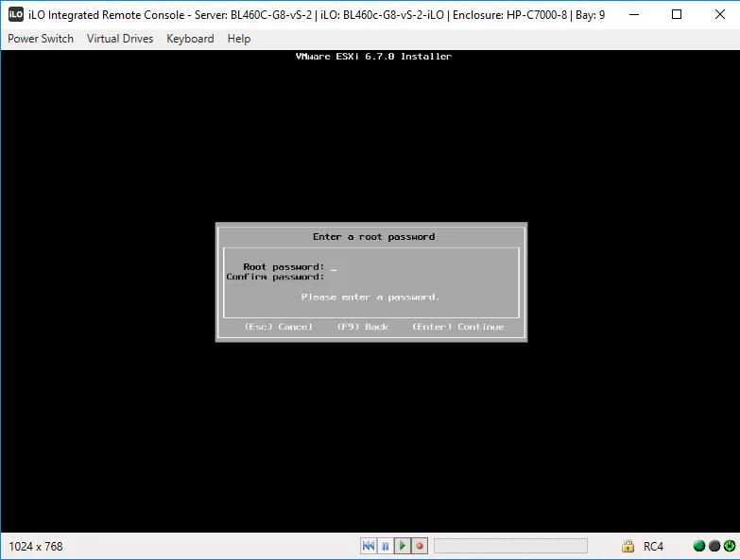Click the playback progress bar
740x560 pixels.
[x=510, y=546]
